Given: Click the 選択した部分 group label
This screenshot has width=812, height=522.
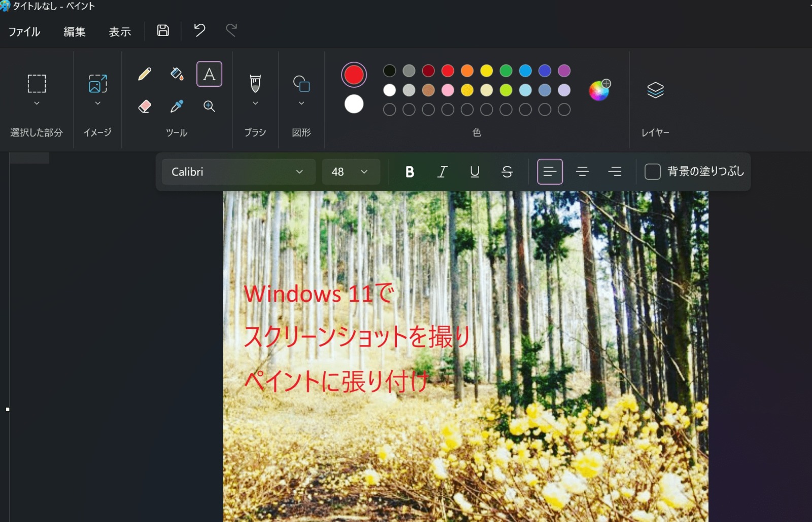Looking at the screenshot, I should (37, 132).
